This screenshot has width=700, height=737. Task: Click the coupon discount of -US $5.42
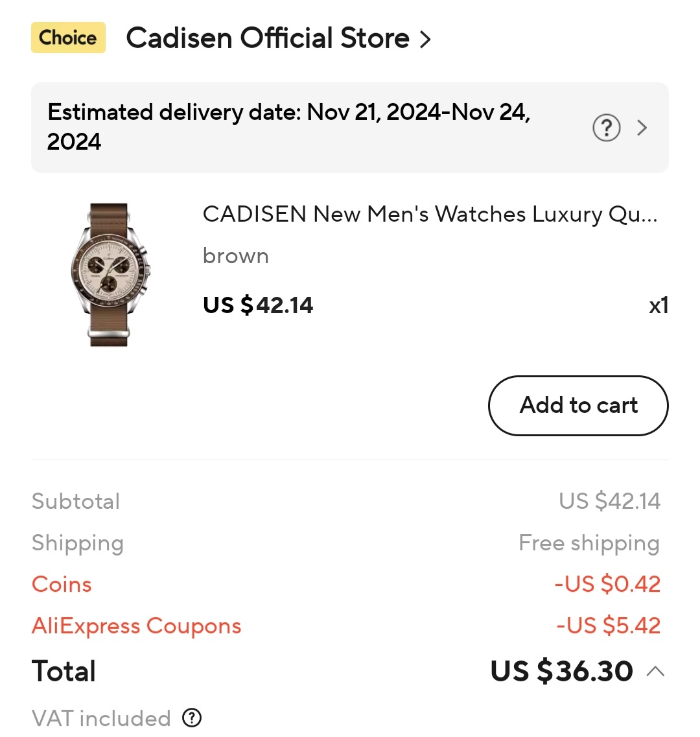(608, 626)
